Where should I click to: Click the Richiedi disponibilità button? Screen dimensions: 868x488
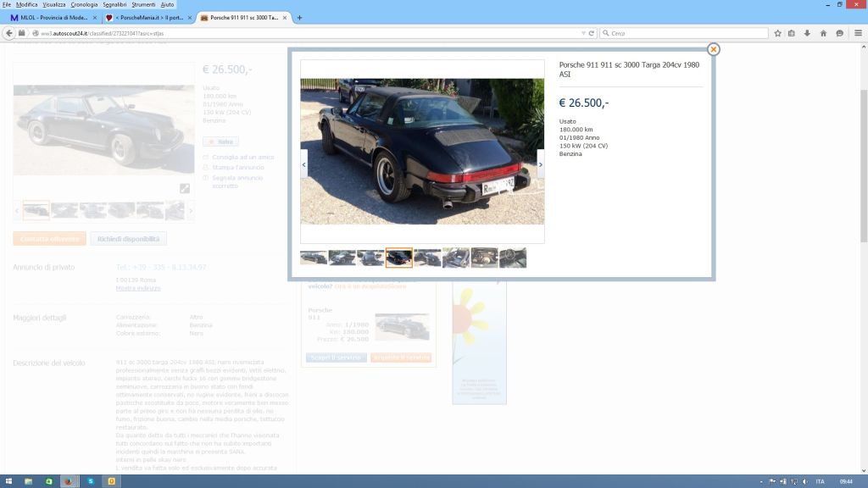pos(129,239)
